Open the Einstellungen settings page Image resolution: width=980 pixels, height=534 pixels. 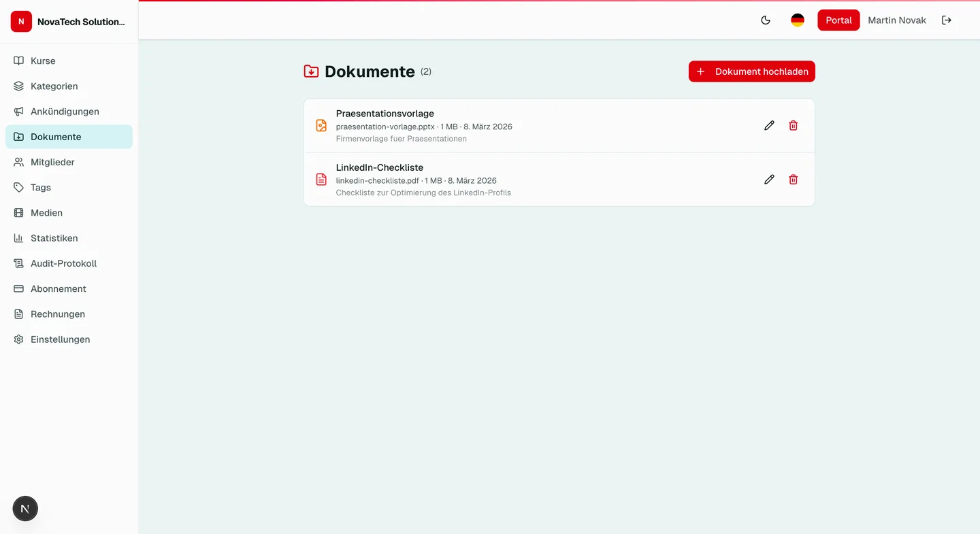tap(60, 339)
